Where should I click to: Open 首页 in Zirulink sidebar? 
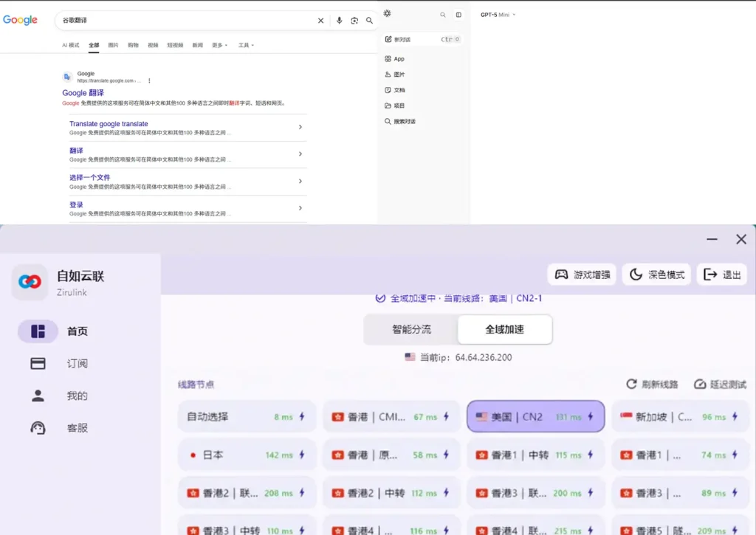coord(55,331)
